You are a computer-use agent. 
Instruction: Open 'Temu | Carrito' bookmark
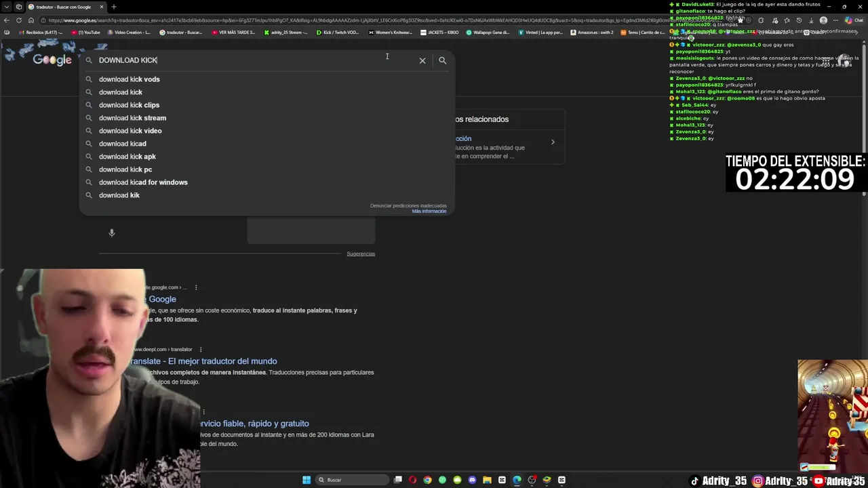tap(644, 32)
